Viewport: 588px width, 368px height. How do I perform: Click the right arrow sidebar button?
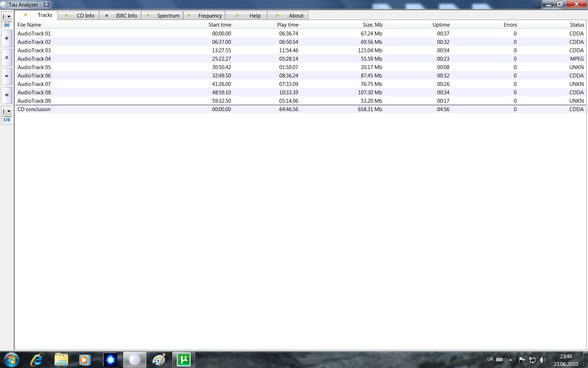click(x=7, y=76)
